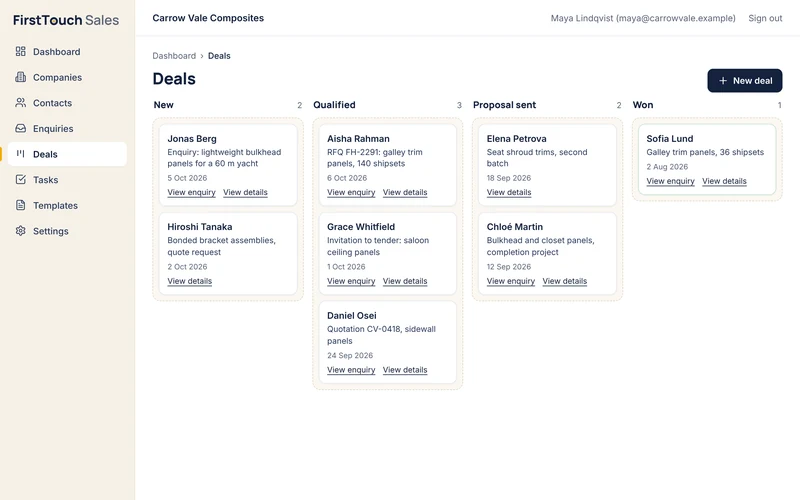Click the Deals kanban icon
The width and height of the screenshot is (800, 500).
pos(20,154)
